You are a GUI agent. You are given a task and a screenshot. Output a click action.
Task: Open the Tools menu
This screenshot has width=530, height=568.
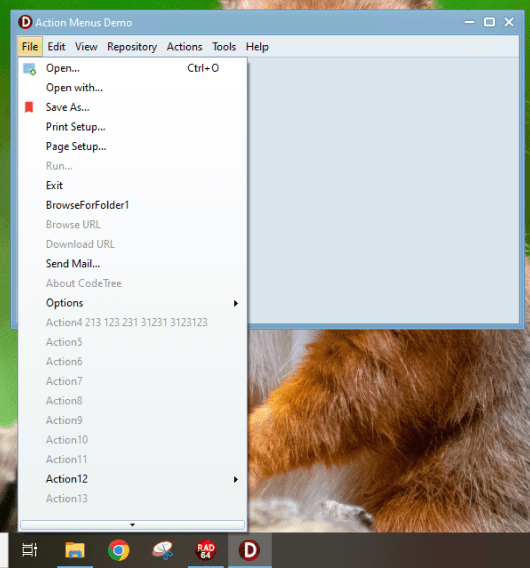click(224, 46)
